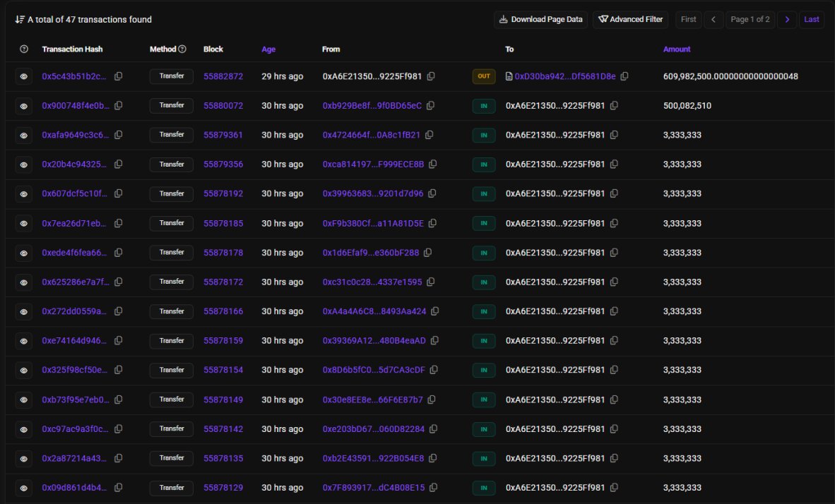The width and height of the screenshot is (835, 504).
Task: Open contract address 0xD30ba942...Df5681D8e
Action: (565, 76)
